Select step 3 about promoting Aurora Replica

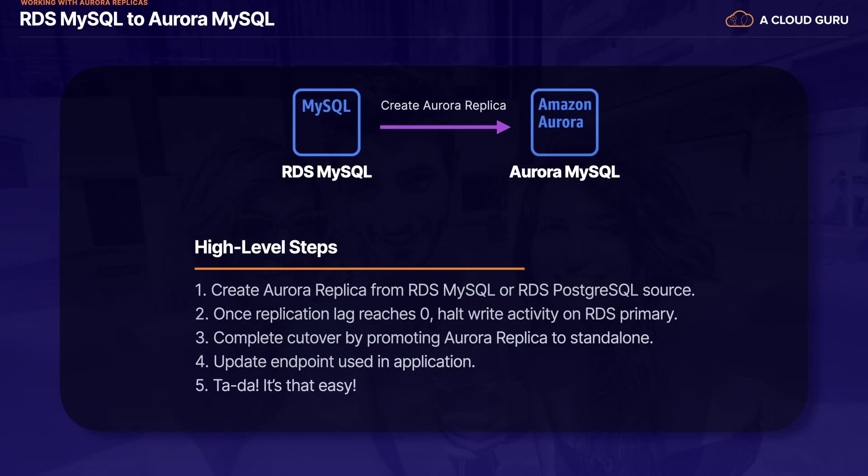click(424, 338)
